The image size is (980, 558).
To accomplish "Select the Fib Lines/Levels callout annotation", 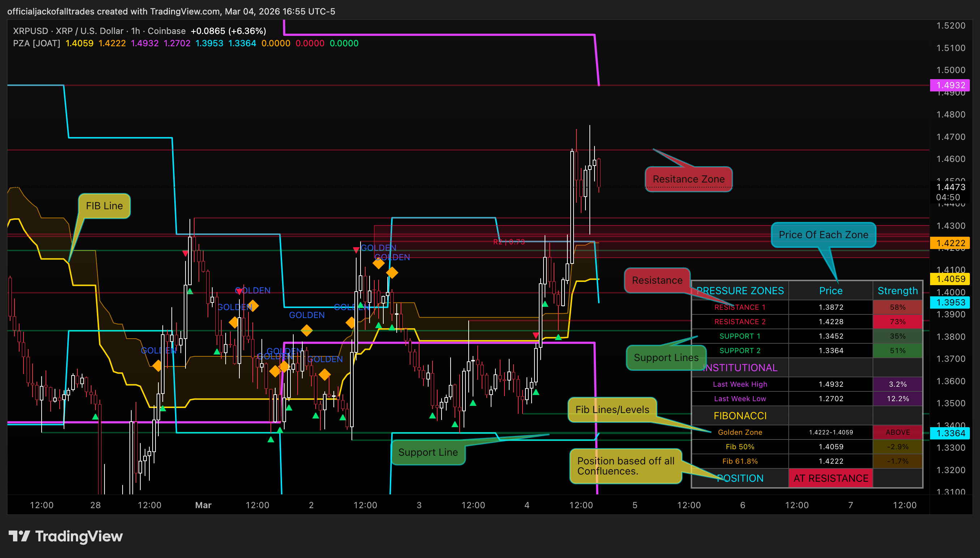I will tap(612, 410).
